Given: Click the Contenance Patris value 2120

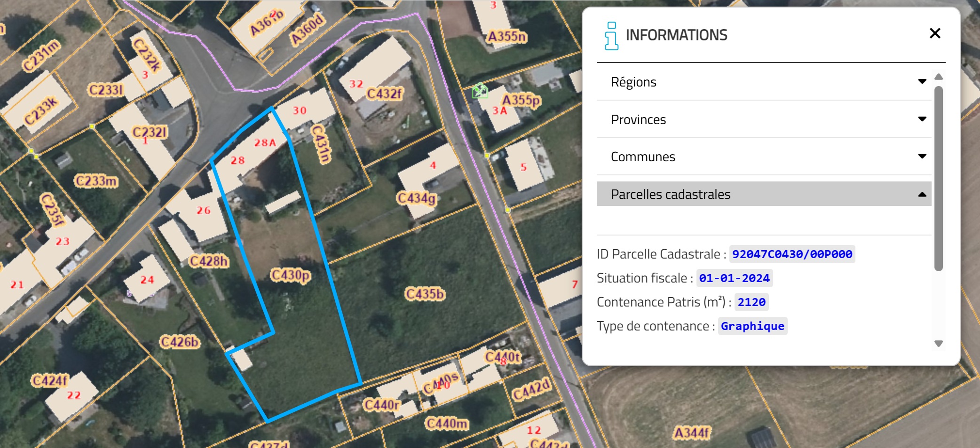Looking at the screenshot, I should coord(751,302).
